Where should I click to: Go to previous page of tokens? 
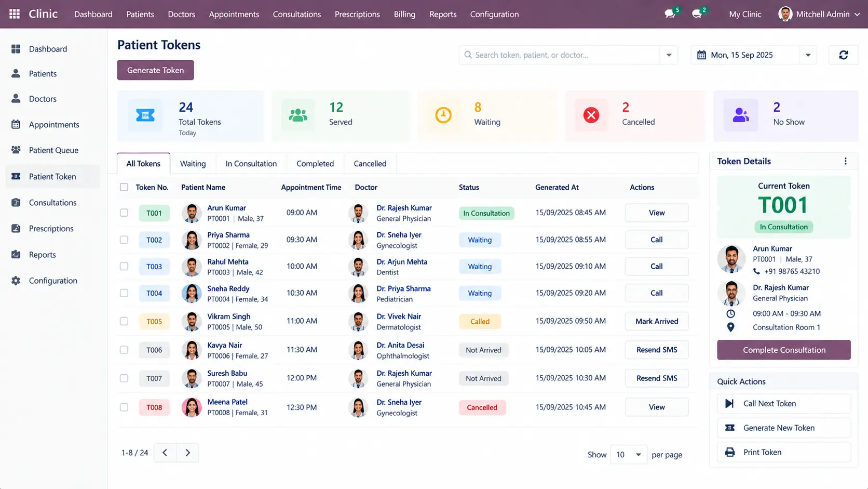point(165,453)
